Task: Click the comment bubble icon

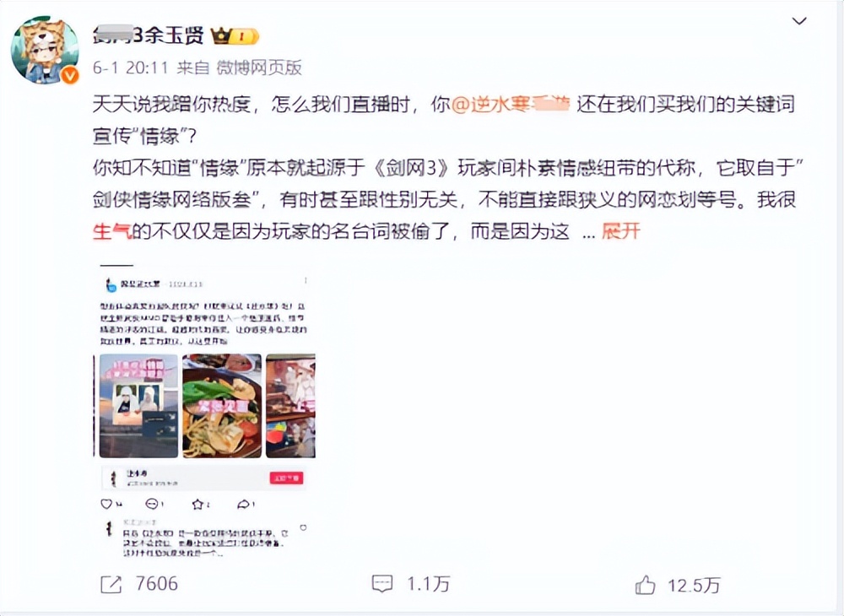Action: [x=382, y=584]
